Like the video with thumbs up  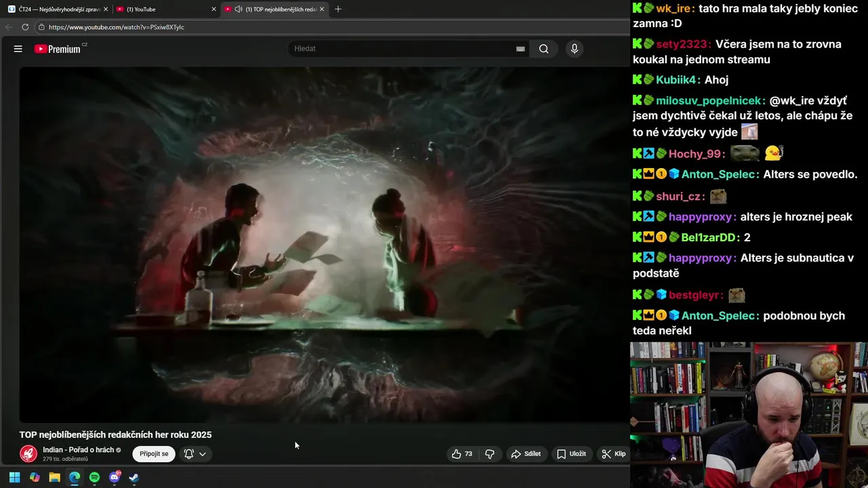(x=462, y=453)
